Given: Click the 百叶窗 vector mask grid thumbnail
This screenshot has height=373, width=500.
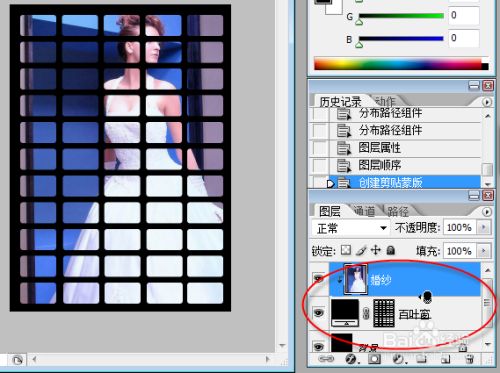Looking at the screenshot, I should click(x=384, y=313).
